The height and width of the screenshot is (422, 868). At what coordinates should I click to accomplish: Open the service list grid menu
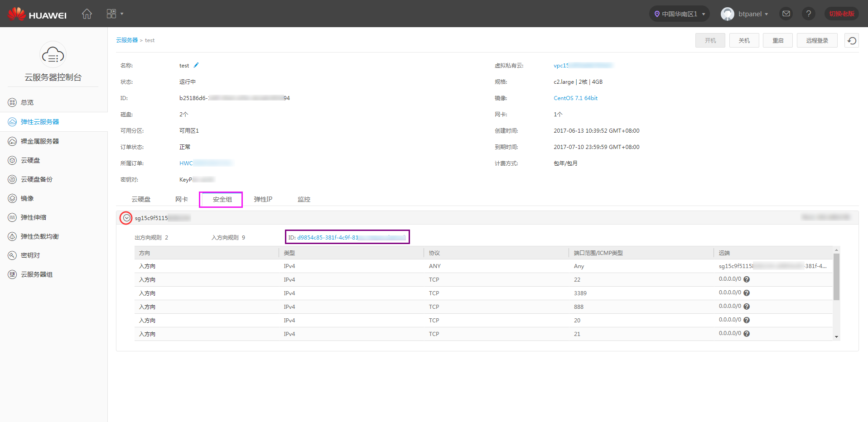point(114,14)
